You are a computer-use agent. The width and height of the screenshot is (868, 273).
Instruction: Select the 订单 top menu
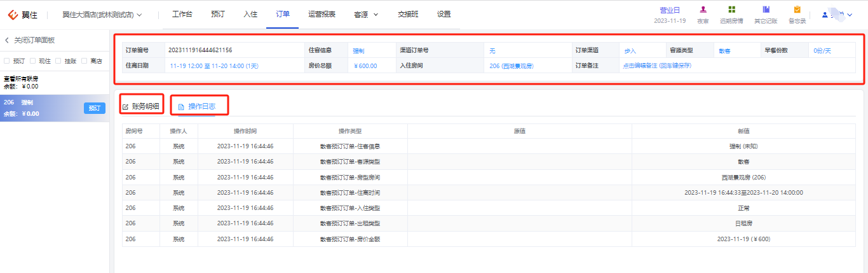click(x=283, y=14)
